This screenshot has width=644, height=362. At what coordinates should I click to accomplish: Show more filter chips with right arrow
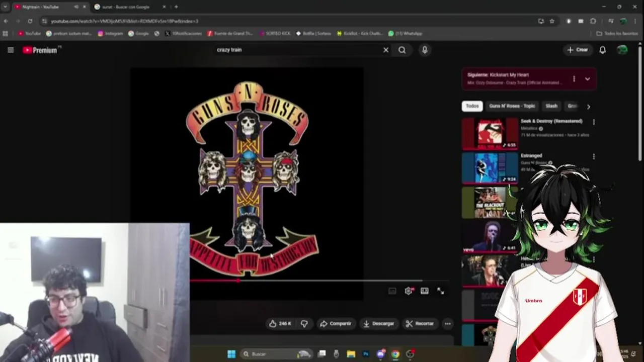(588, 107)
